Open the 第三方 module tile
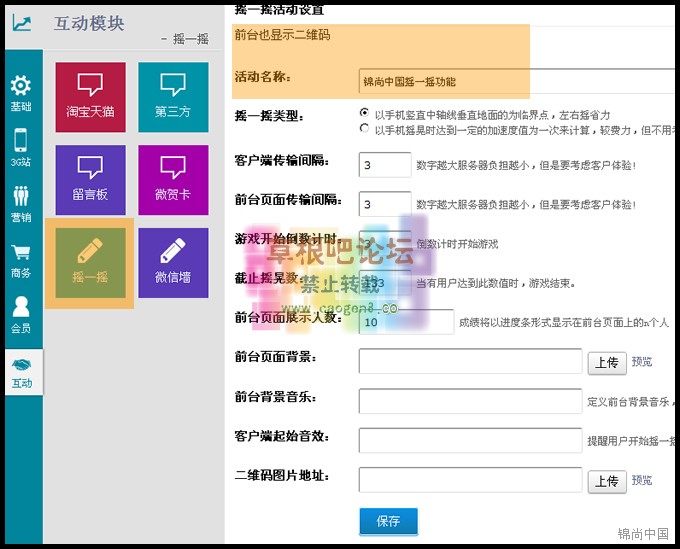Image resolution: width=680 pixels, height=549 pixels. pyautogui.click(x=173, y=97)
